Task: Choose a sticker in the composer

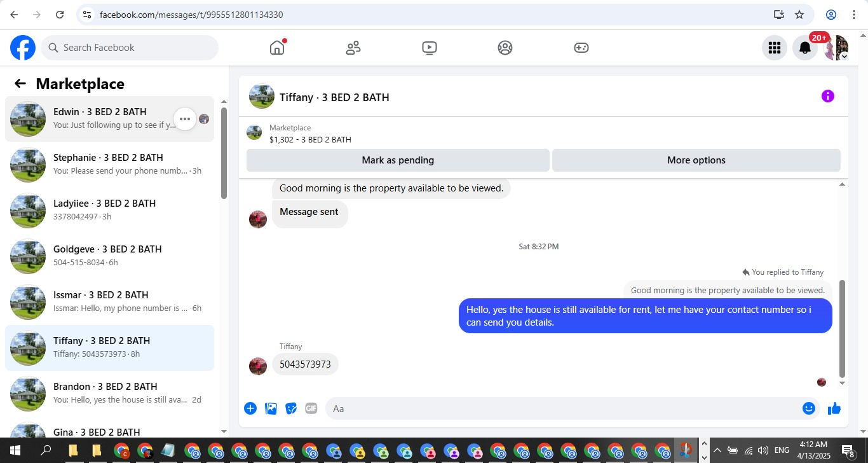Action: (291, 408)
